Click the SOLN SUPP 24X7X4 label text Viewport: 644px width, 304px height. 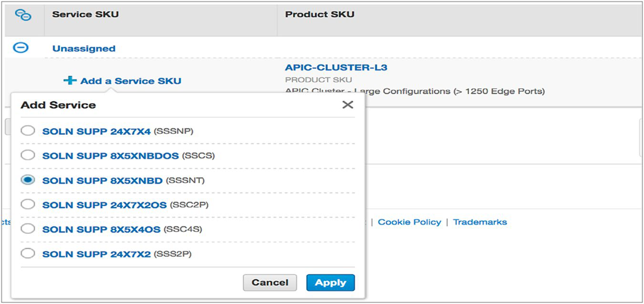coord(96,131)
